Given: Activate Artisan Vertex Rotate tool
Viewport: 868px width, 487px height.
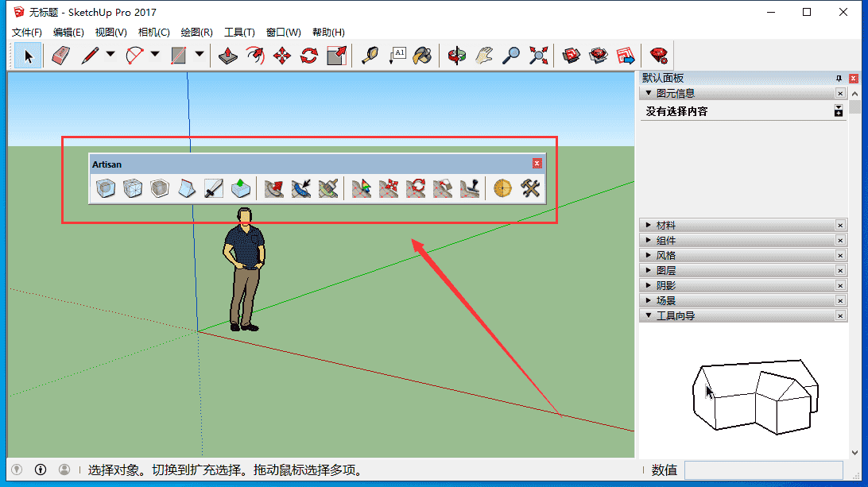Looking at the screenshot, I should tap(416, 188).
